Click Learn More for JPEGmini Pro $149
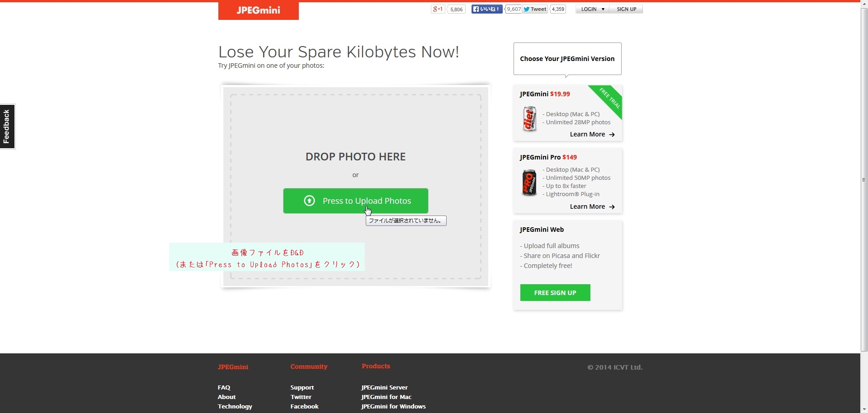868x413 pixels. click(592, 206)
